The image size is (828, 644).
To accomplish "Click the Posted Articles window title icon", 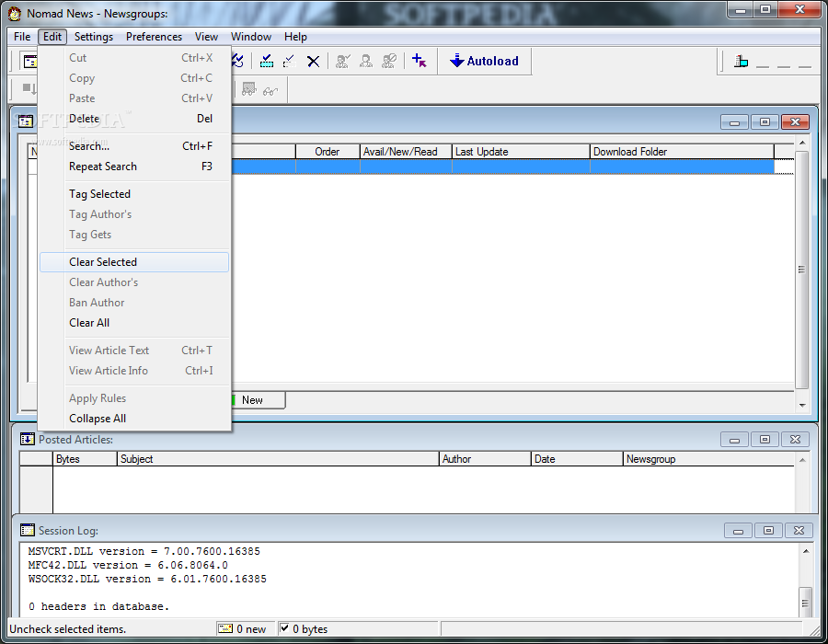I will (27, 439).
